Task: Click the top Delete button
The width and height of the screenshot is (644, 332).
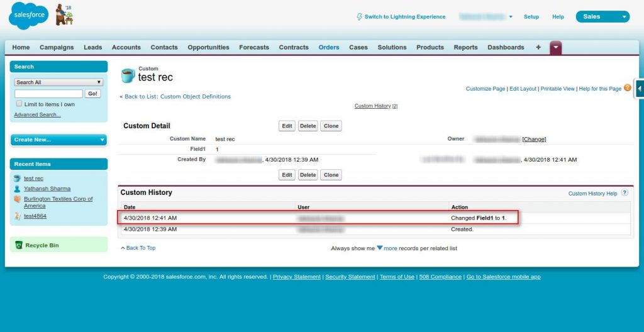Action: (x=308, y=126)
